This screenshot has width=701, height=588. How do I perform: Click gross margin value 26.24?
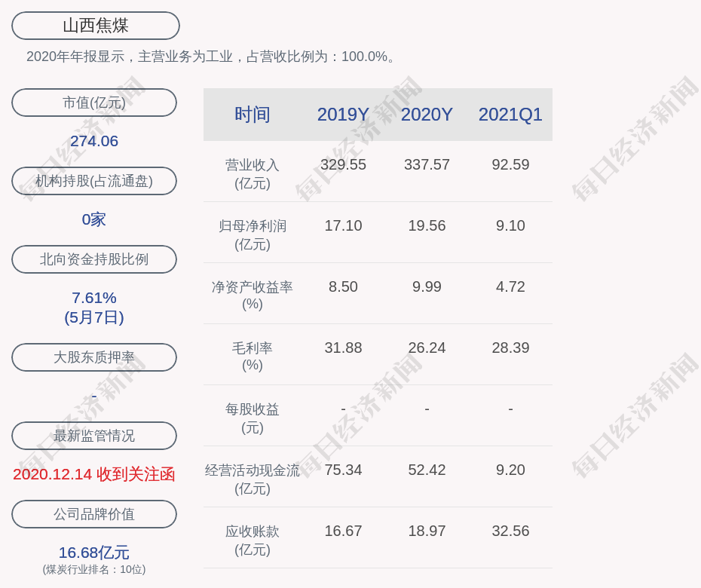pos(427,348)
